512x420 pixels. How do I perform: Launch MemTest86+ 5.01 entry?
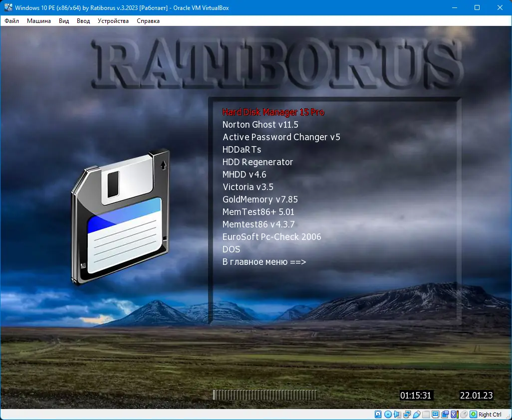coord(258,212)
